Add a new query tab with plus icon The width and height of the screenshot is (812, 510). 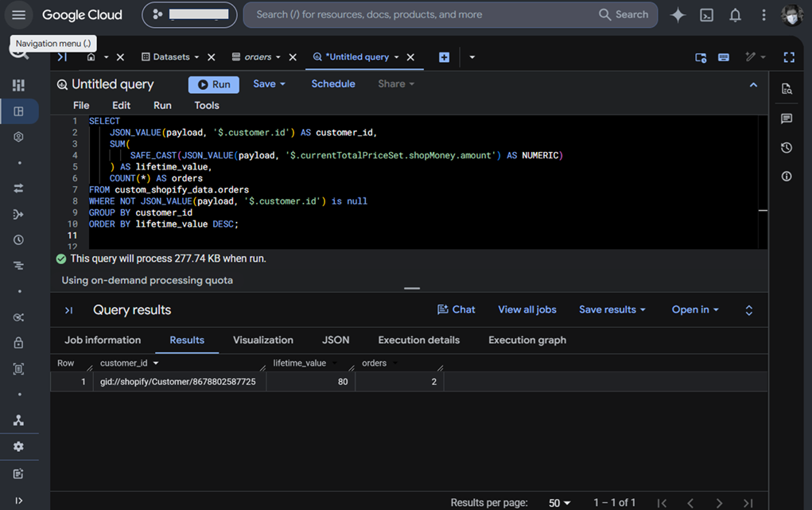pos(445,57)
